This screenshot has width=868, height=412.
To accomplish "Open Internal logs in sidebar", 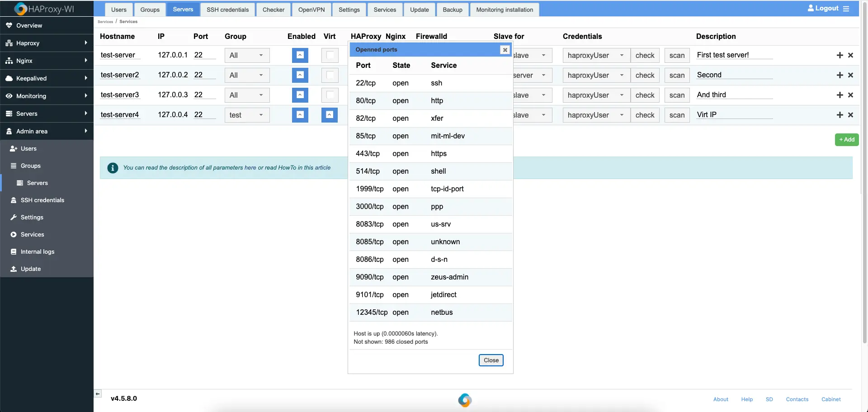I will click(37, 251).
